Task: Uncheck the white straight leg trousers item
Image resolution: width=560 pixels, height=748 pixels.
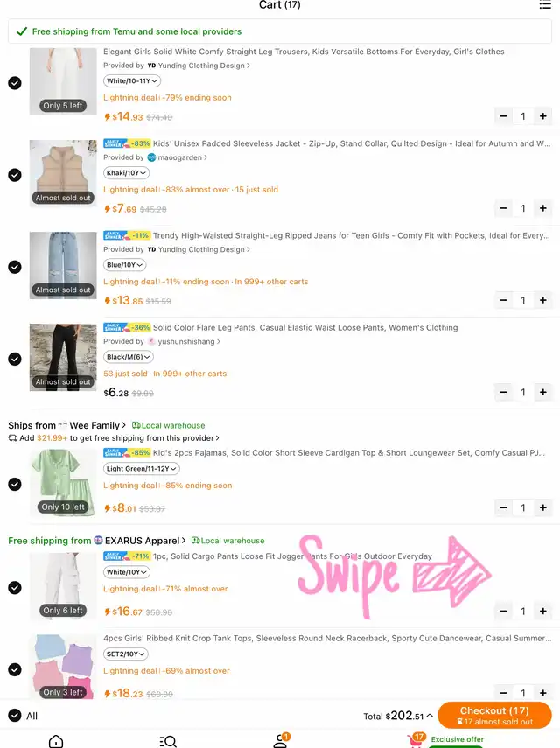Action: pos(15,83)
